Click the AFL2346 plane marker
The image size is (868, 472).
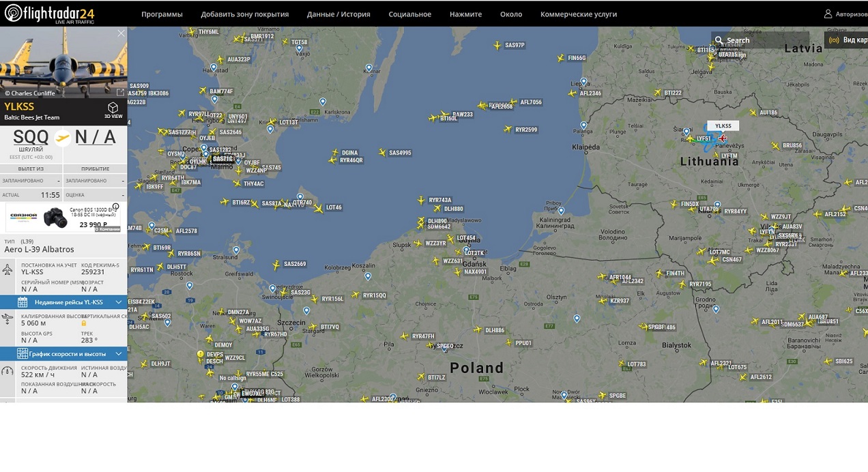click(572, 93)
